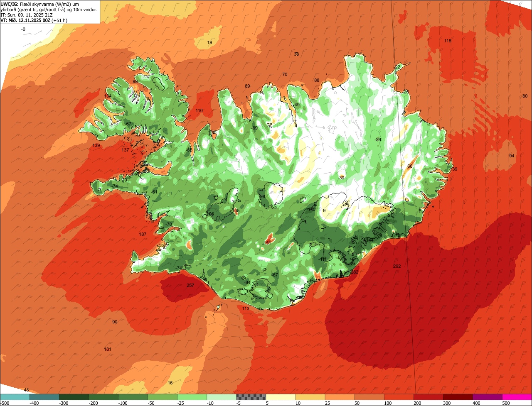Click the map value -49 in north Iceland
Screen dimensions: 532x406
pos(296,105)
